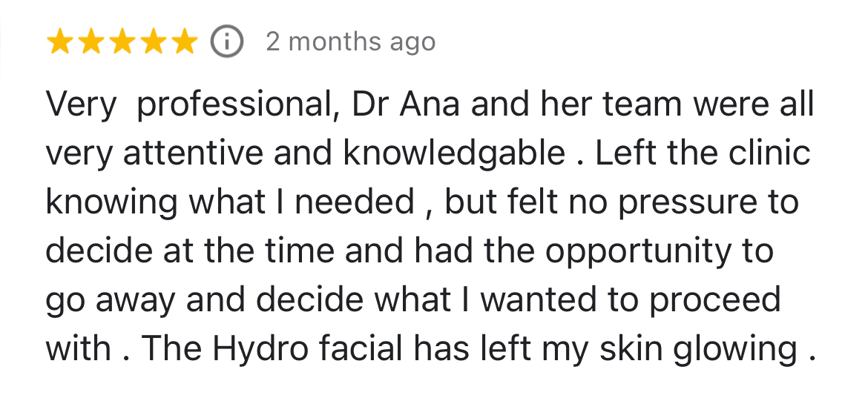
Task: Click the words 'knowing what I needed'
Action: 230,202
